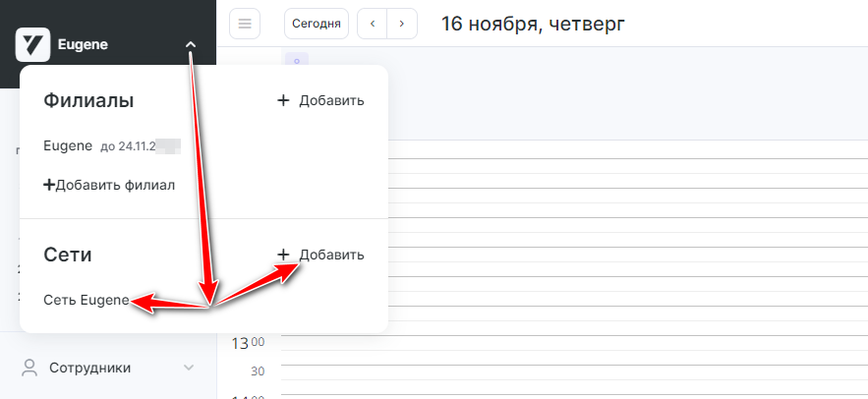
Task: Add a network via Сети Добавить
Action: pos(320,255)
